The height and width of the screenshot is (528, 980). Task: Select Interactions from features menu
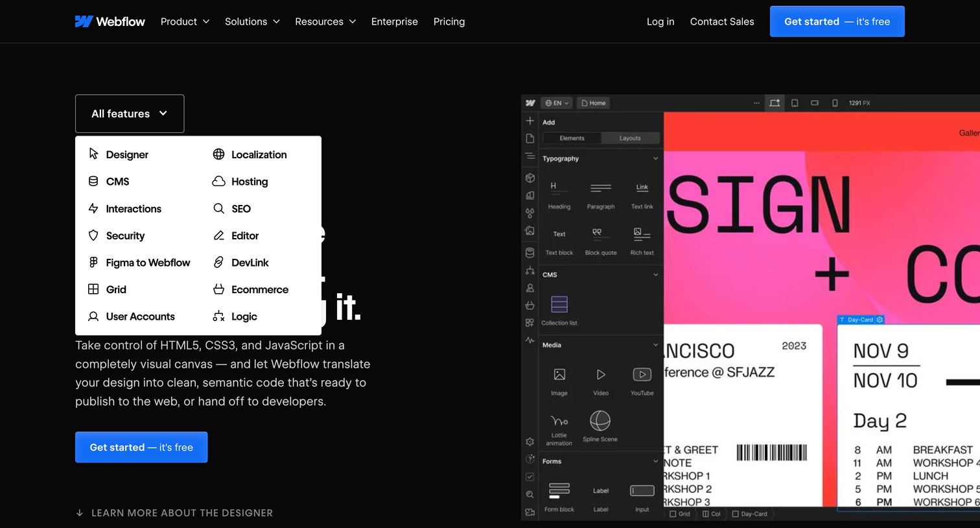[124, 209]
